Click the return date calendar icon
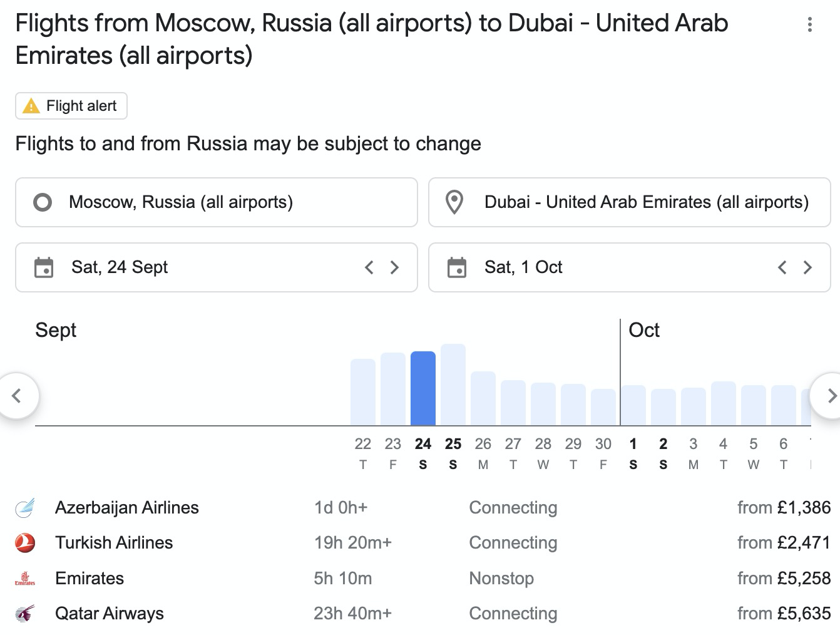Image resolution: width=840 pixels, height=635 pixels. [x=457, y=267]
